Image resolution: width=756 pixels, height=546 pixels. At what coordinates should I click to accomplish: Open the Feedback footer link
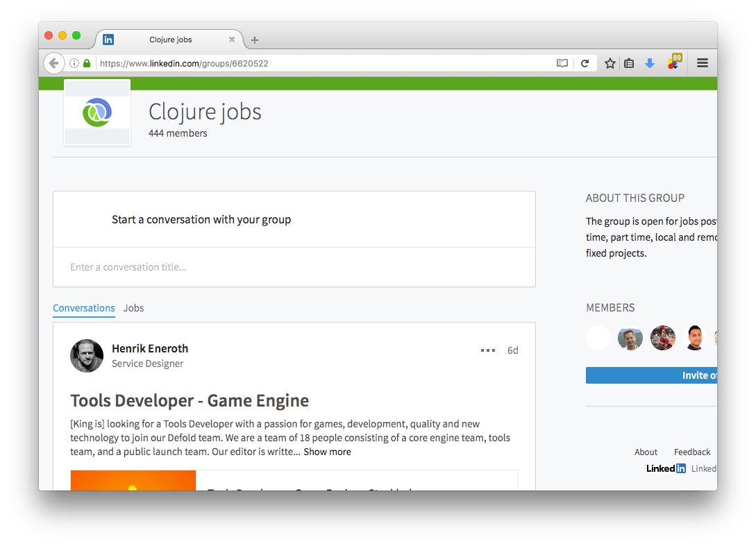point(692,452)
